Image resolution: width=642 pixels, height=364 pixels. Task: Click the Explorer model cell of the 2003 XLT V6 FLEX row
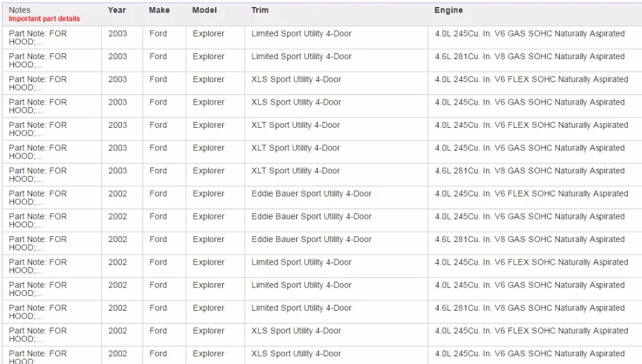[x=209, y=125]
